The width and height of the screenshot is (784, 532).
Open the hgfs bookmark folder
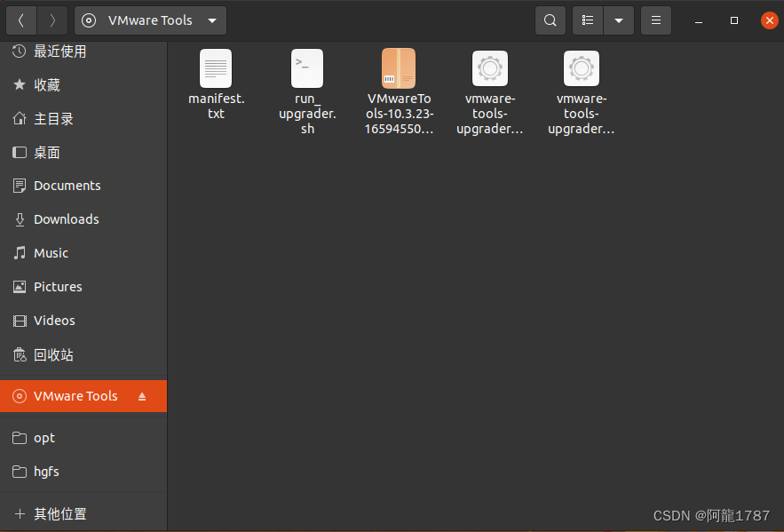[83, 472]
